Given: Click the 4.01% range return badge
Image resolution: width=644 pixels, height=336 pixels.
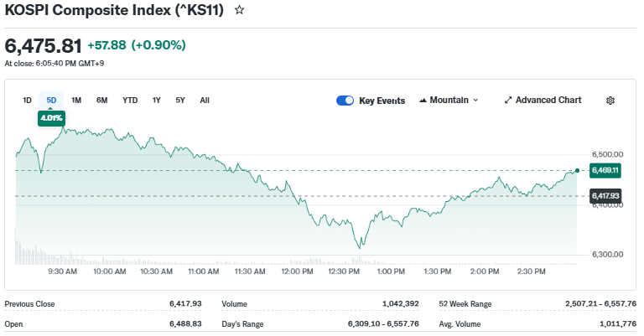Looking at the screenshot, I should tap(51, 118).
